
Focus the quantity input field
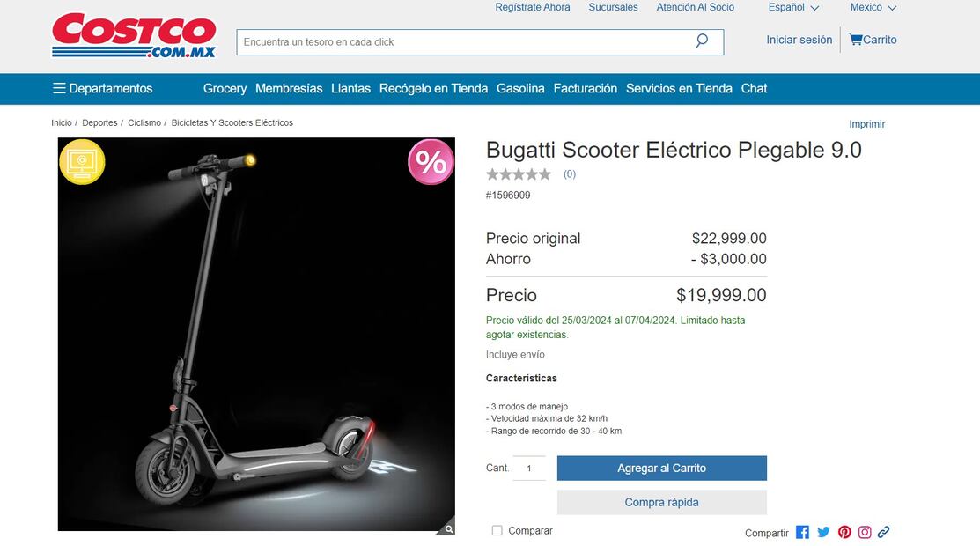click(529, 468)
